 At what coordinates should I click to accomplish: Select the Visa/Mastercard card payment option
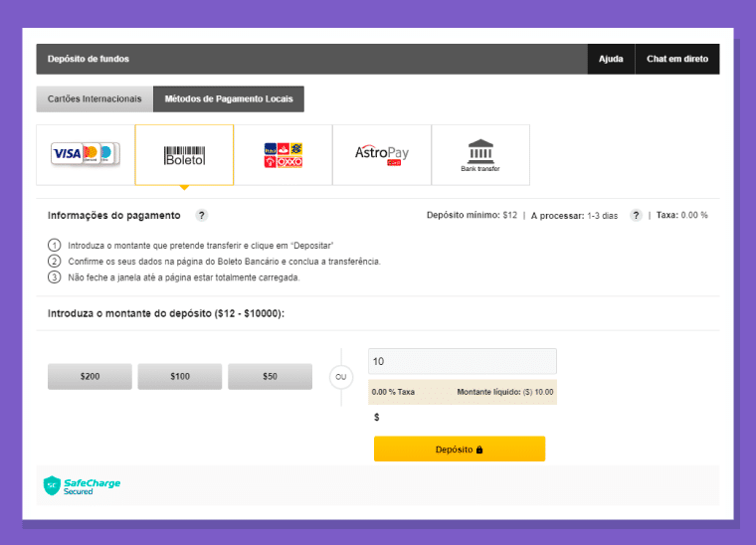[86, 155]
